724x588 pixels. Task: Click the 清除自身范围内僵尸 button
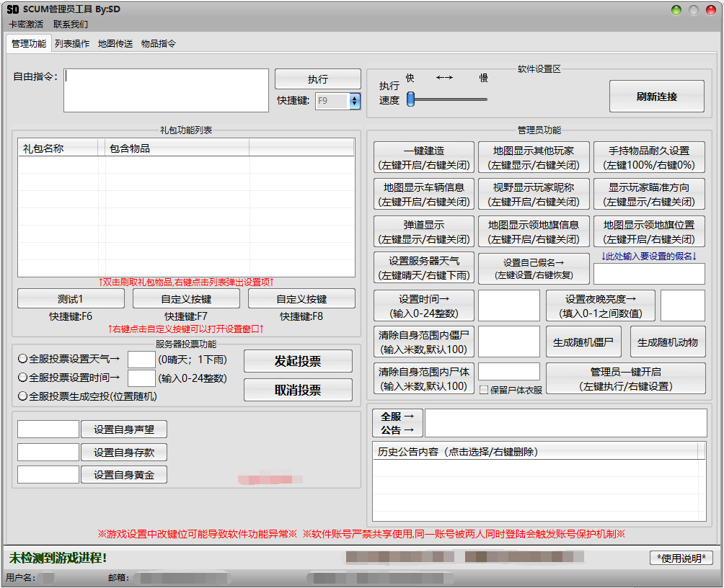click(x=424, y=342)
